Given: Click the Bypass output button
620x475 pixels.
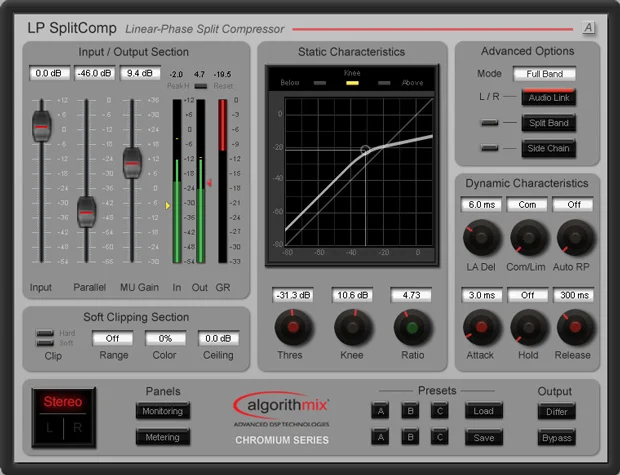Looking at the screenshot, I should (x=556, y=438).
